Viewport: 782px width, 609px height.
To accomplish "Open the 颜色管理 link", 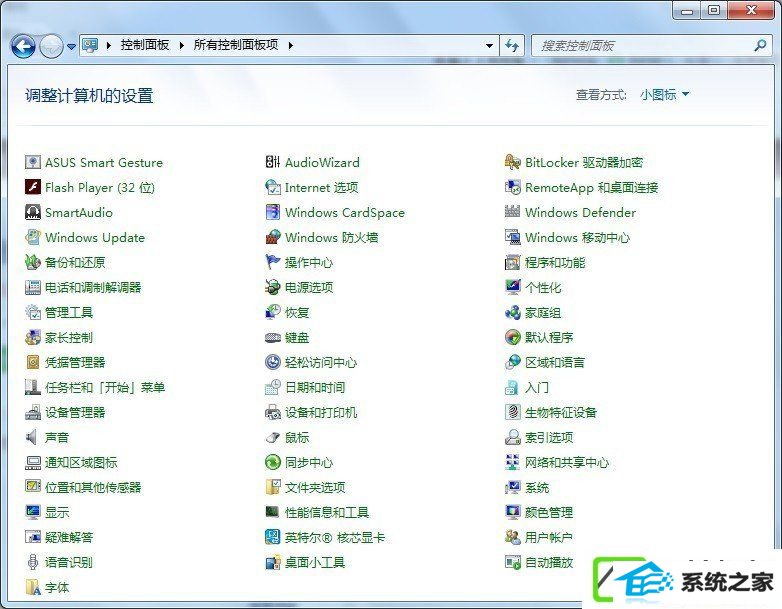I will [549, 512].
